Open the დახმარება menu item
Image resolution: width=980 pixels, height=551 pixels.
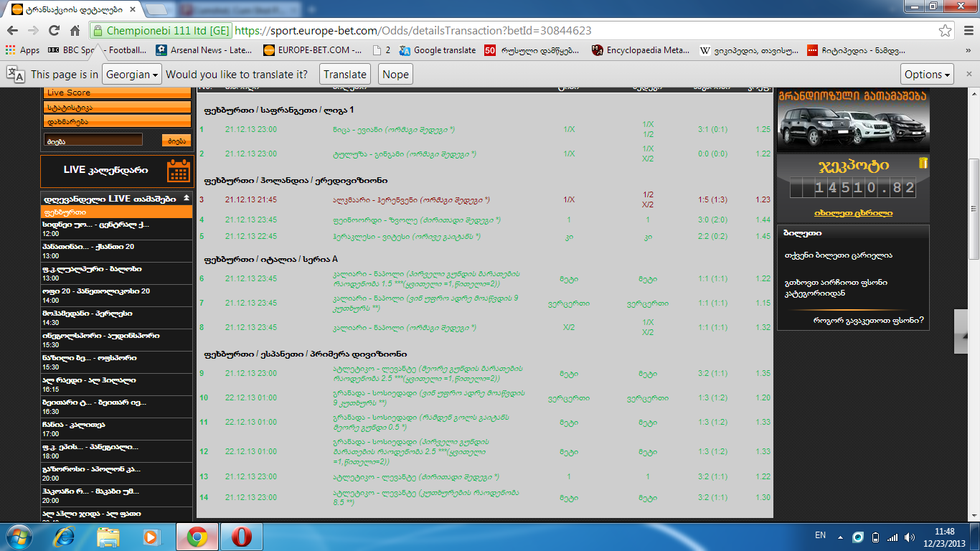(118, 122)
